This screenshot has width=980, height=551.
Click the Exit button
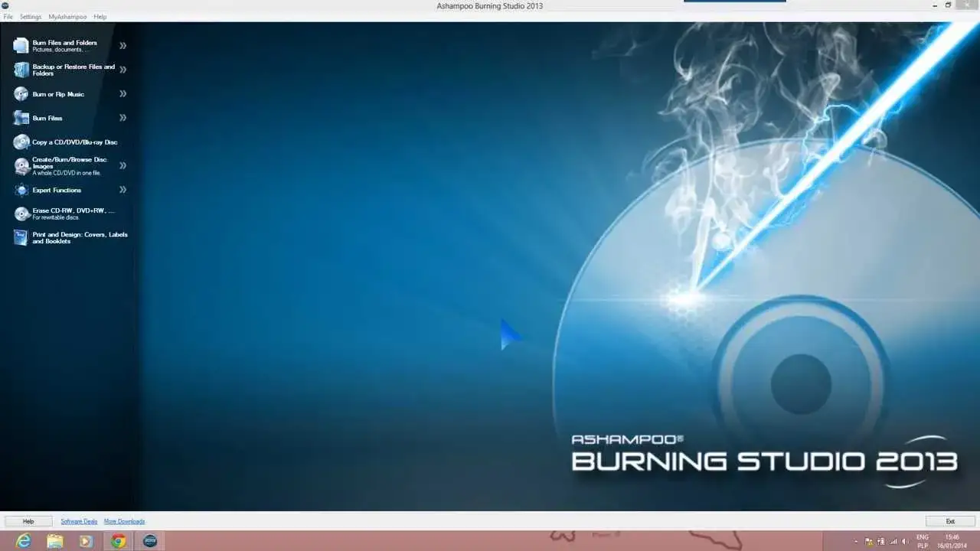950,521
